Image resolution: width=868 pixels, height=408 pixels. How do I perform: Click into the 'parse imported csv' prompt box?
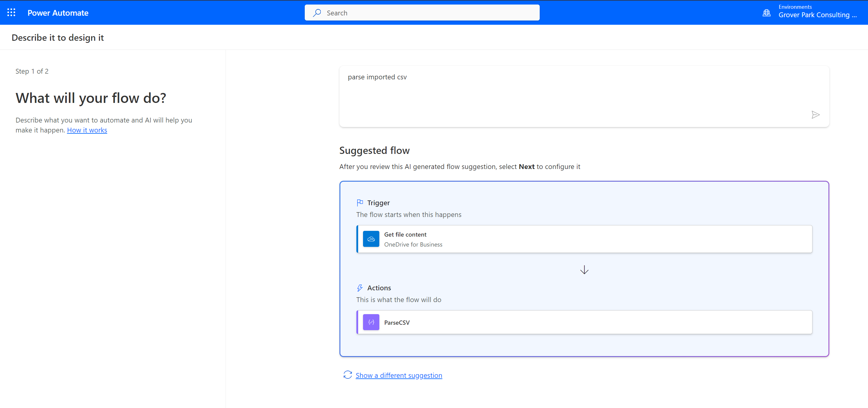coord(573,94)
